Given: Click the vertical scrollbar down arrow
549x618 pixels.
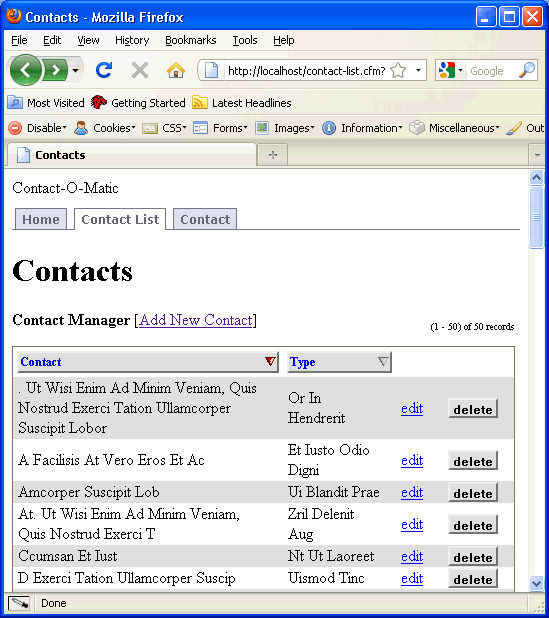Looking at the screenshot, I should (x=536, y=583).
